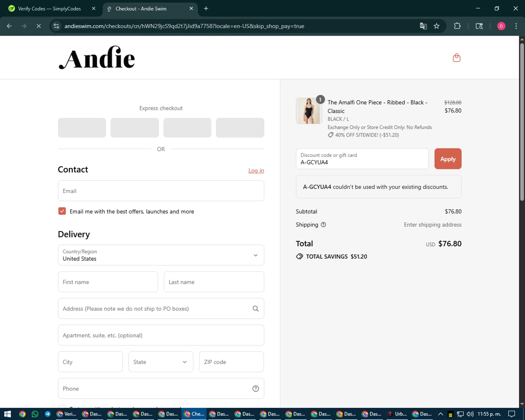525x420 pixels.
Task: Click the discount code field containing A-GCYUA4
Action: click(x=362, y=159)
